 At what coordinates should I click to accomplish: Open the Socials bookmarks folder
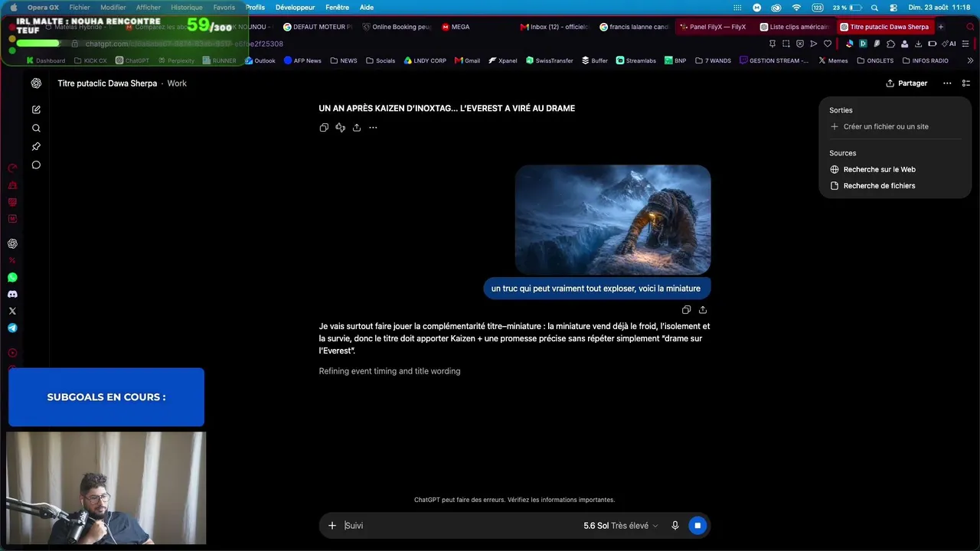click(381, 60)
